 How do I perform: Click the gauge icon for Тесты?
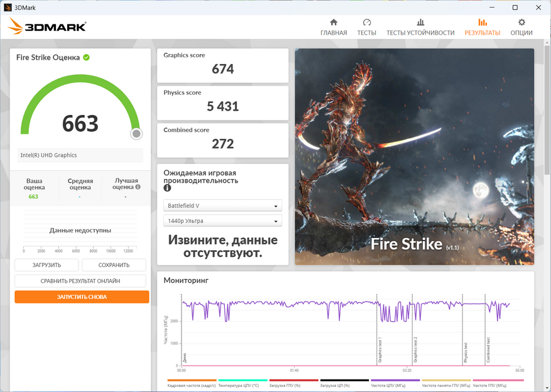click(x=367, y=23)
